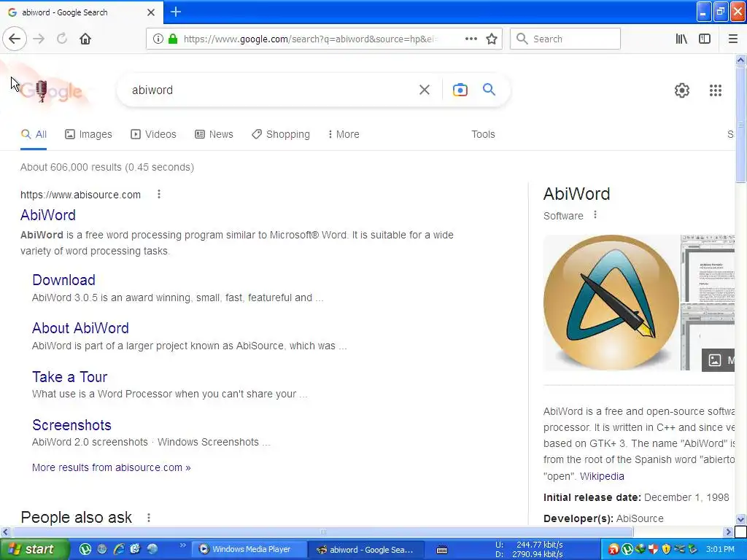The width and height of the screenshot is (747, 560).
Task: Open People also ask options menu
Action: click(149, 518)
